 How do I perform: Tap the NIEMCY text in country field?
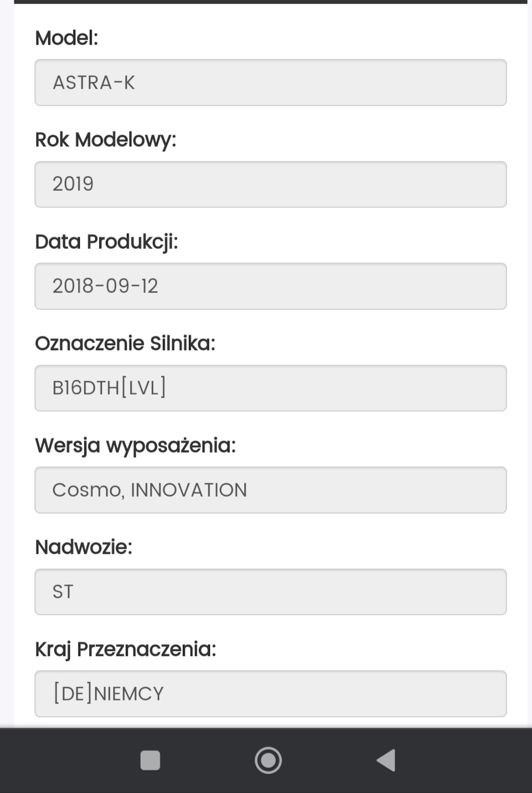129,694
